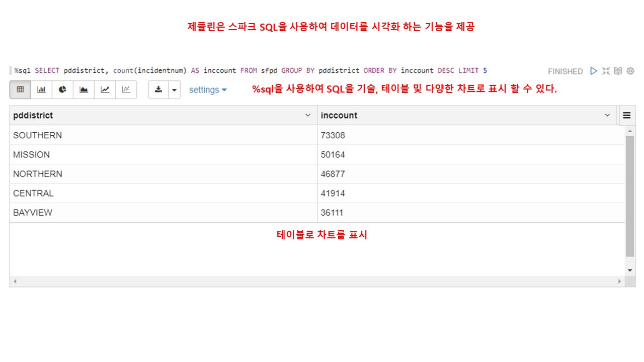Click the 46877 value cell
Image resolution: width=644 pixels, height=362 pixels.
tap(471, 174)
